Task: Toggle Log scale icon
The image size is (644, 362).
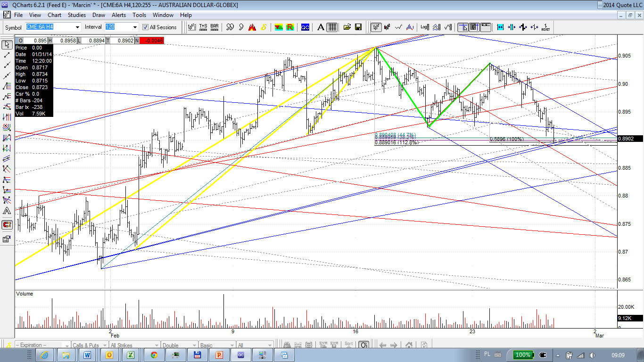Action: click(425, 27)
